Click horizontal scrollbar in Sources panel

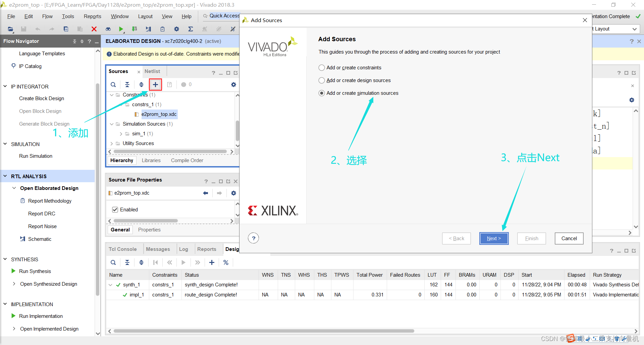coord(170,152)
